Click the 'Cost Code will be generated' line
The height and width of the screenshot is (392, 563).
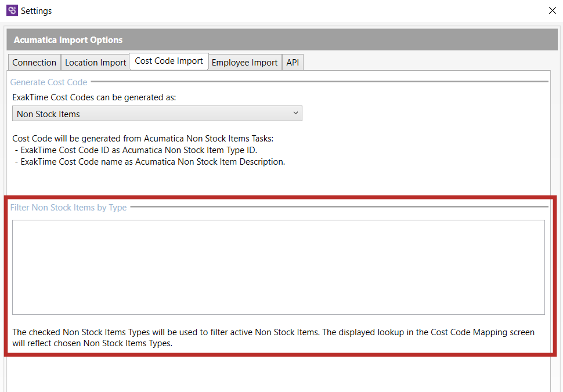[x=143, y=139]
